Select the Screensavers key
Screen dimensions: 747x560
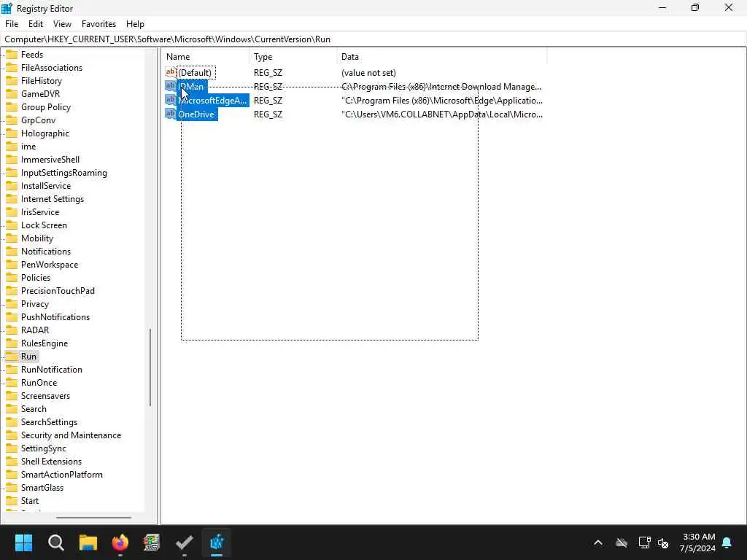point(45,396)
